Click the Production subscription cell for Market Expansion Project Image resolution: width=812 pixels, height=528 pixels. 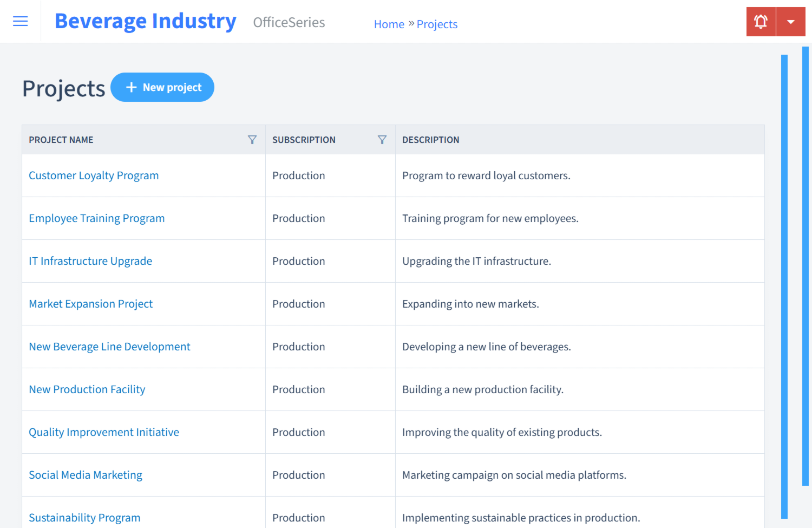coord(298,304)
